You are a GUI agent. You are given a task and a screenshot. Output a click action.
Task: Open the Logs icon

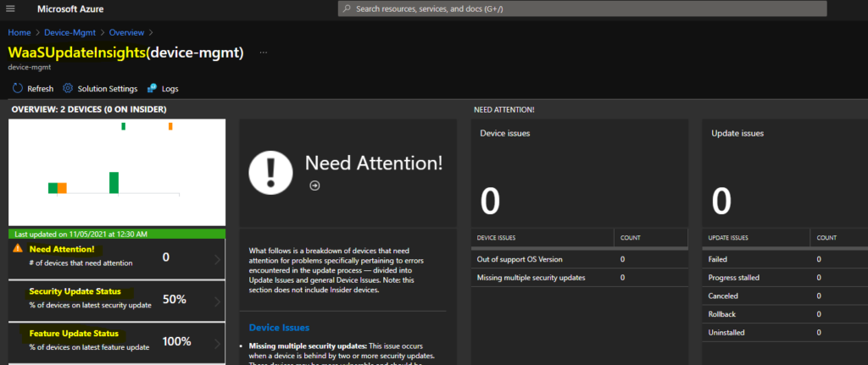click(153, 88)
